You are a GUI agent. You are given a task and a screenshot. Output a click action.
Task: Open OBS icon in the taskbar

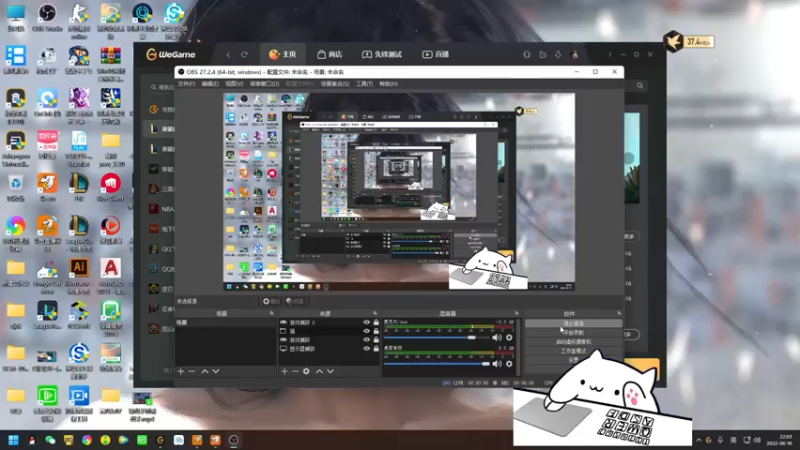(234, 440)
